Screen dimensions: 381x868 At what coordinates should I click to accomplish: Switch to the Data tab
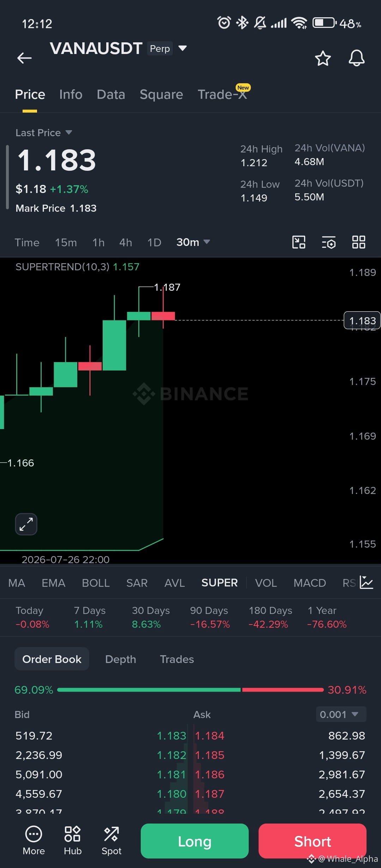[x=111, y=95]
